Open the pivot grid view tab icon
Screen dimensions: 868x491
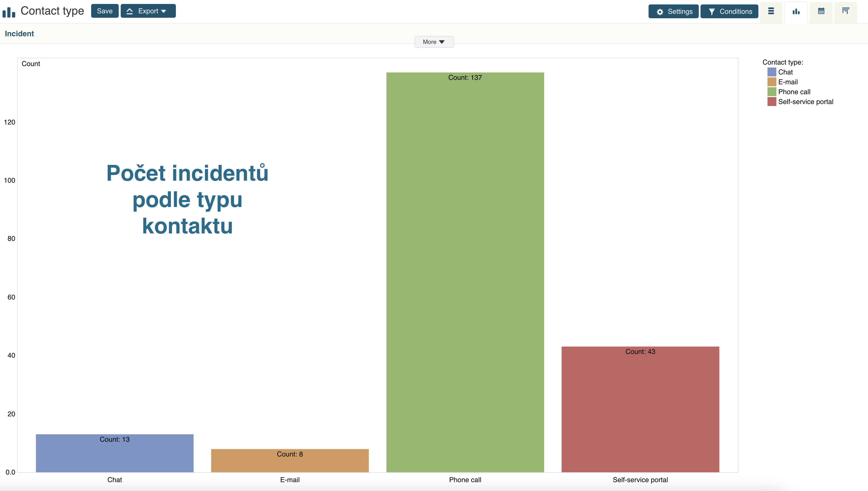[x=845, y=11]
